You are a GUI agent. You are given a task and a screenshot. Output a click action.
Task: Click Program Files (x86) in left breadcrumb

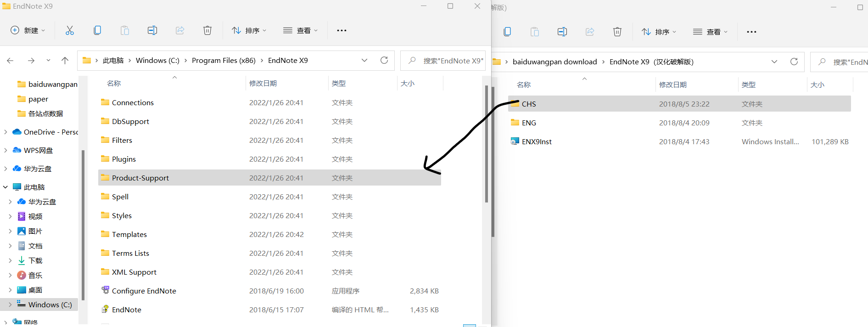[x=224, y=60]
